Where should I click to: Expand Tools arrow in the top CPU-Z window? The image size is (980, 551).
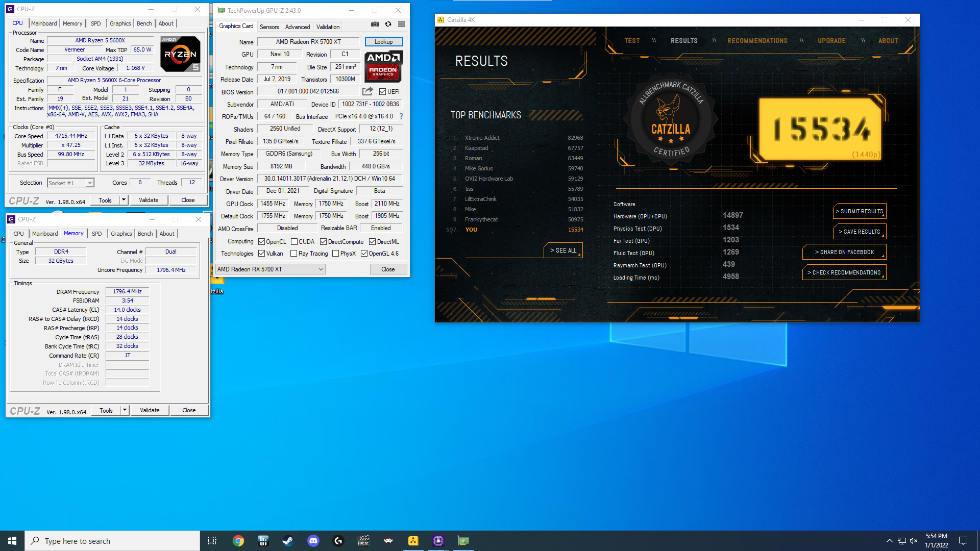tap(124, 200)
